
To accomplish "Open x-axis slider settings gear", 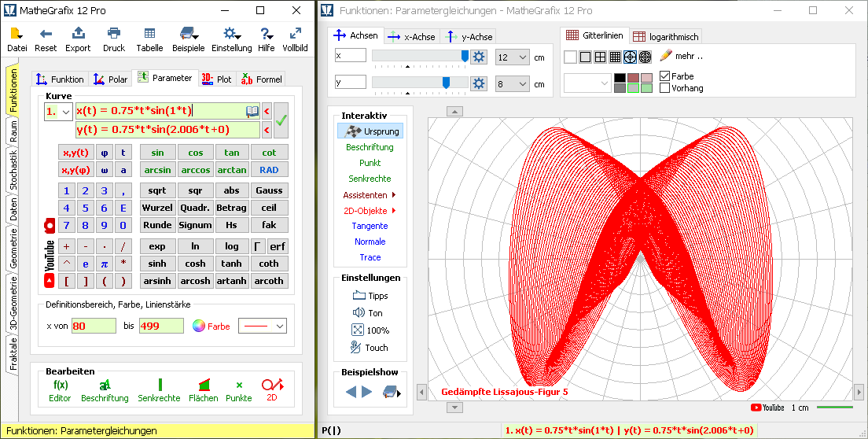I will (478, 57).
